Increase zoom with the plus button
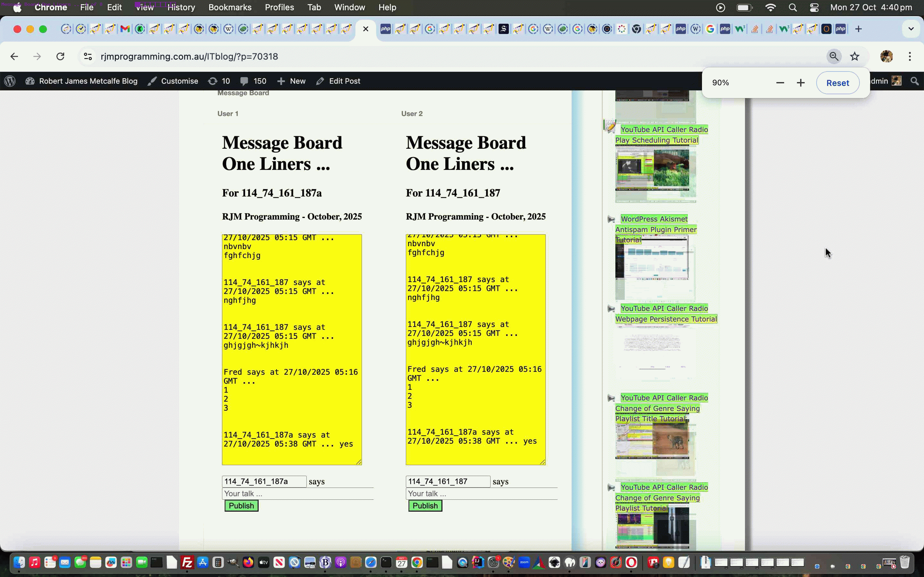924x577 pixels. [801, 83]
